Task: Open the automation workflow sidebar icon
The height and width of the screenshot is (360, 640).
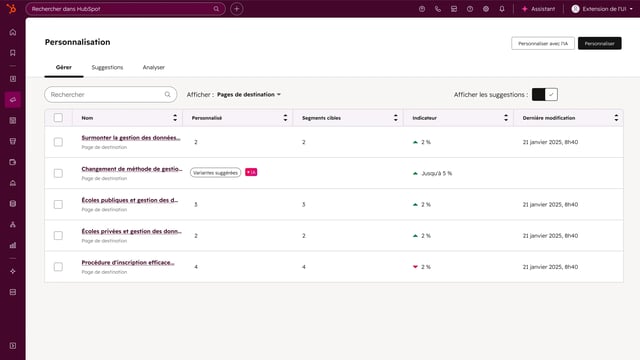Action: [x=13, y=224]
